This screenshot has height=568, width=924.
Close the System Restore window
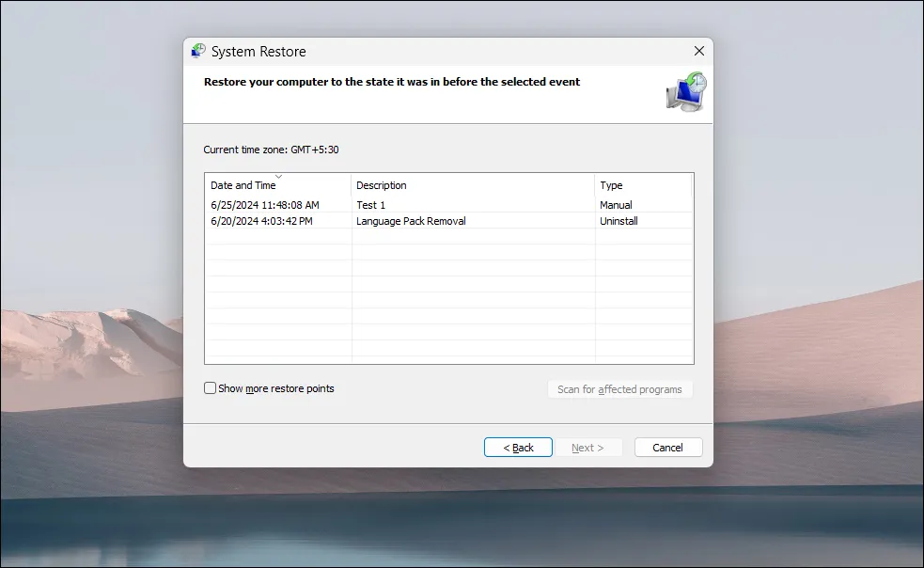click(698, 51)
